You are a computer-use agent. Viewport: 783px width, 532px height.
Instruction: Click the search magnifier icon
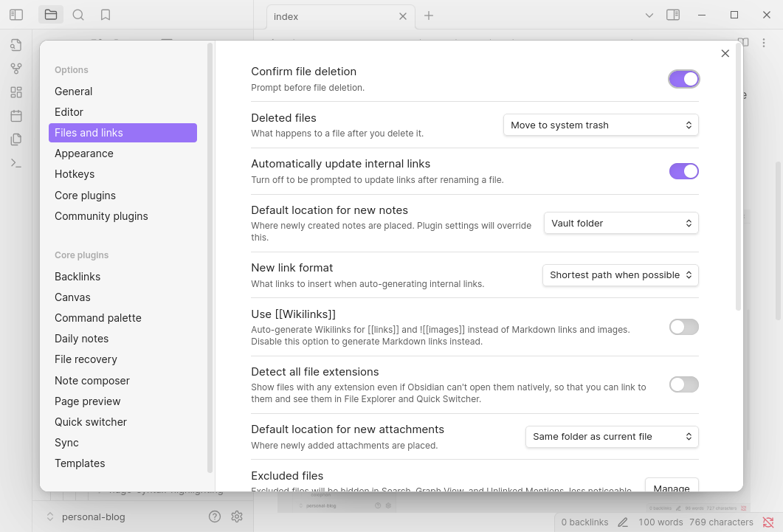[78, 15]
